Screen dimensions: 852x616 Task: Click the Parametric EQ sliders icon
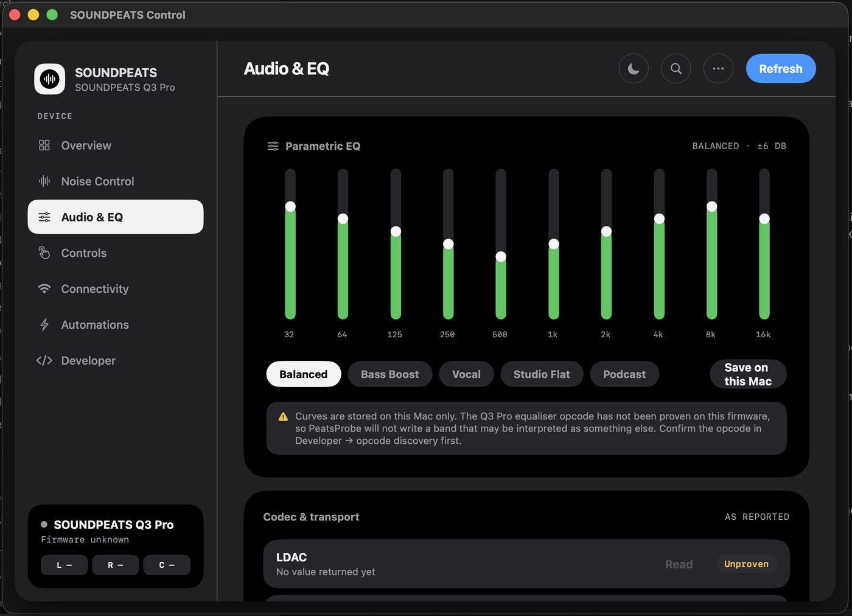click(273, 146)
